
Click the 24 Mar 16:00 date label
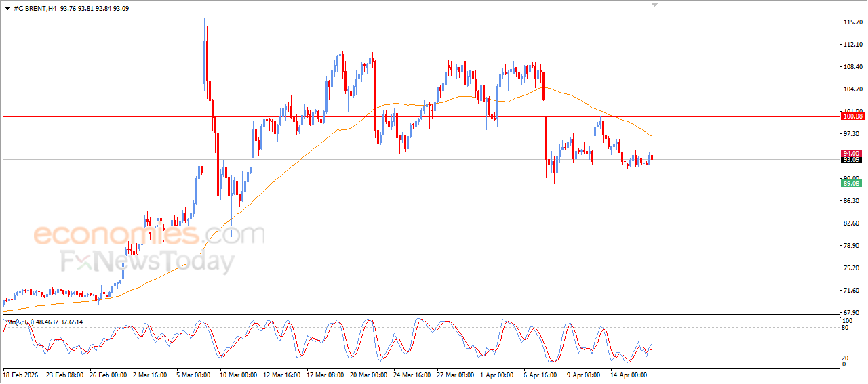click(413, 375)
